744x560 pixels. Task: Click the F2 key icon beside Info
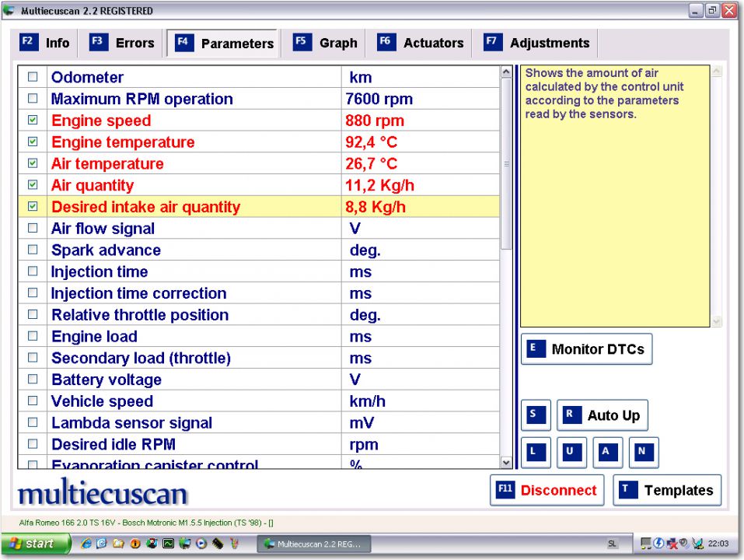point(29,42)
